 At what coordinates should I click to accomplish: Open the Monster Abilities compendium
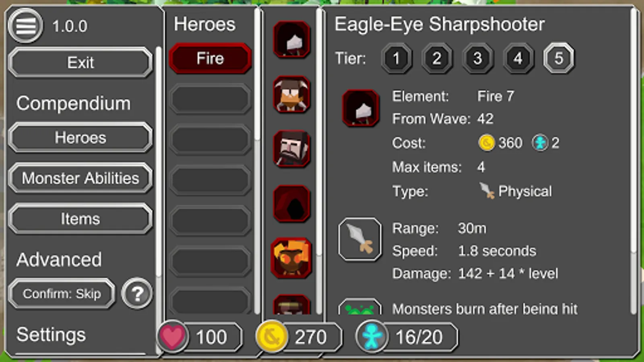point(80,178)
